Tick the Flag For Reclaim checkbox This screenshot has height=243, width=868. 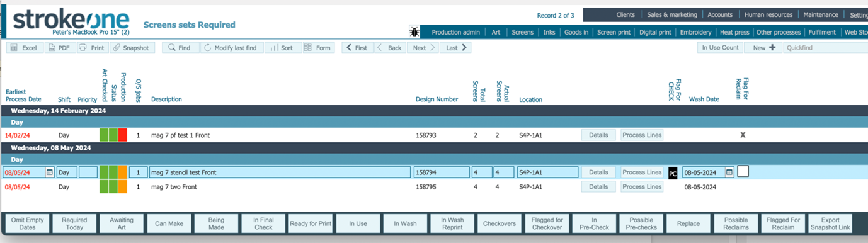click(743, 171)
